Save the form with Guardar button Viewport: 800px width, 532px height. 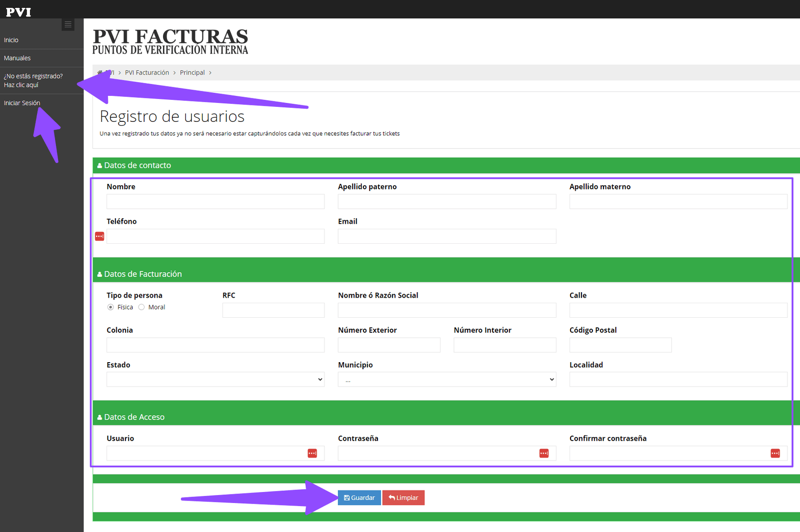point(359,498)
